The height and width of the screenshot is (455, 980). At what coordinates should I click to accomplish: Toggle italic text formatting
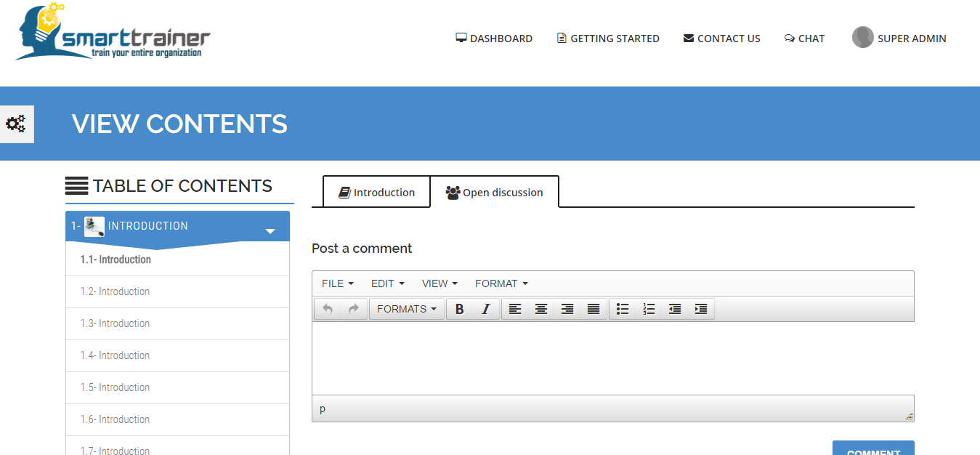tap(486, 309)
